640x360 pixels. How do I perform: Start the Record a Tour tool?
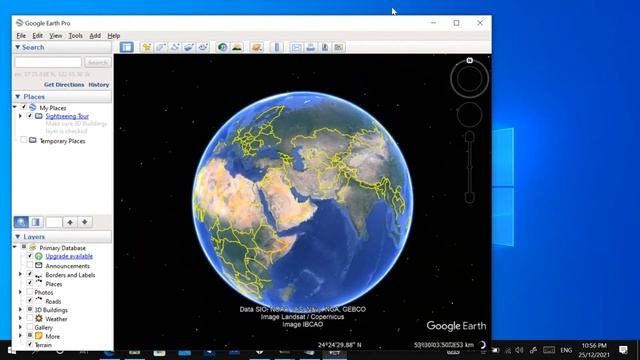203,47
